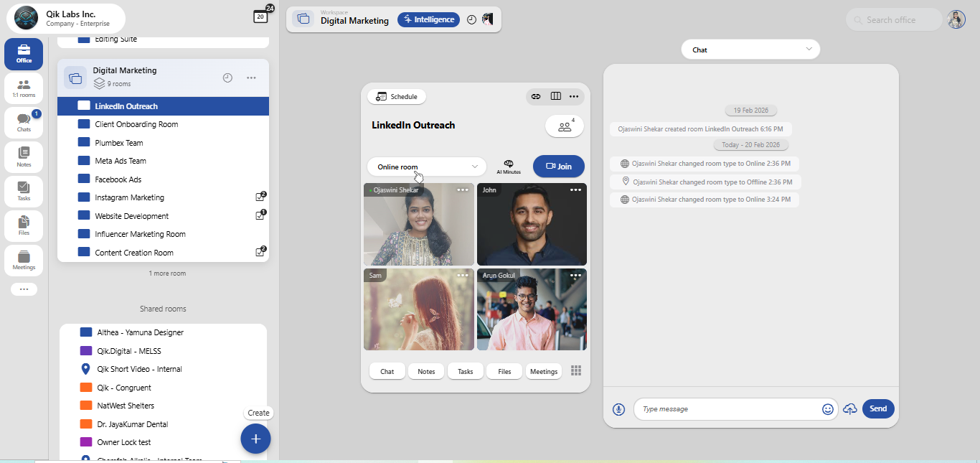Click the cloud upload file icon
980x463 pixels.
pyautogui.click(x=850, y=409)
